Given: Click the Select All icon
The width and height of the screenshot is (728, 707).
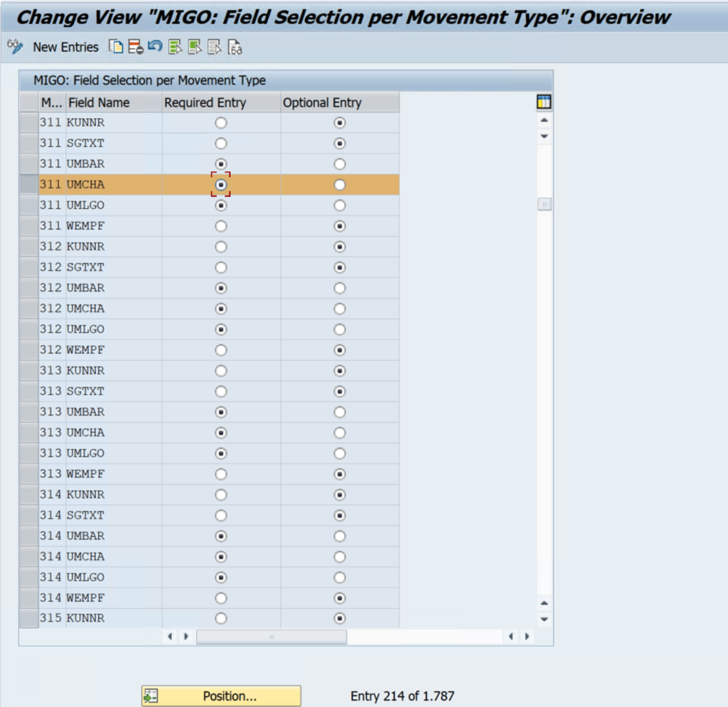Looking at the screenshot, I should (x=175, y=47).
